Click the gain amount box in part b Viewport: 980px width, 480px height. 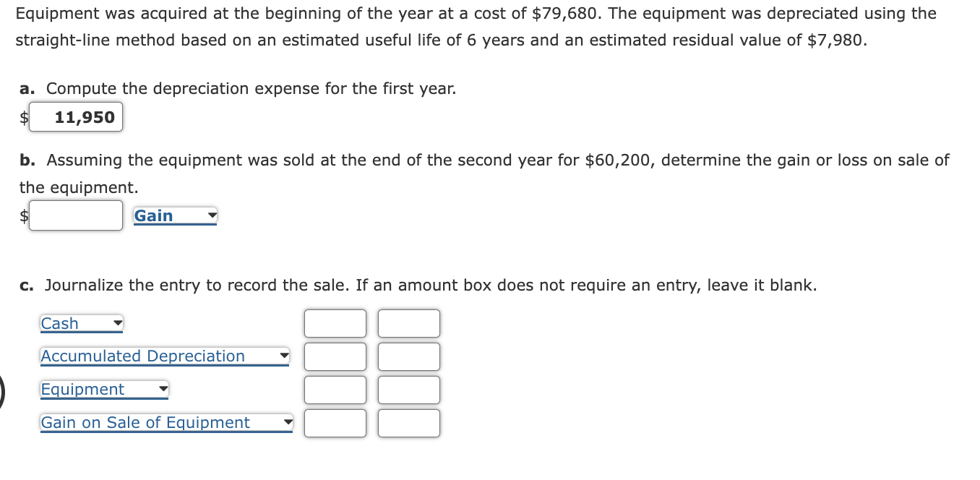pyautogui.click(x=75, y=215)
